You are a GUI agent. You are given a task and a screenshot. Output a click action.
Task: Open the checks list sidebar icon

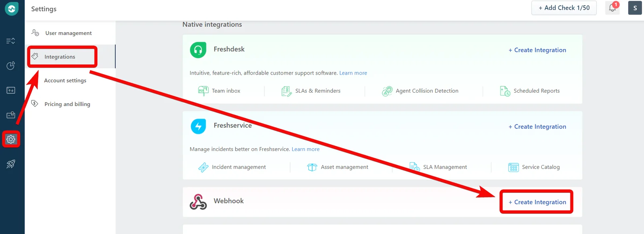[x=11, y=41]
